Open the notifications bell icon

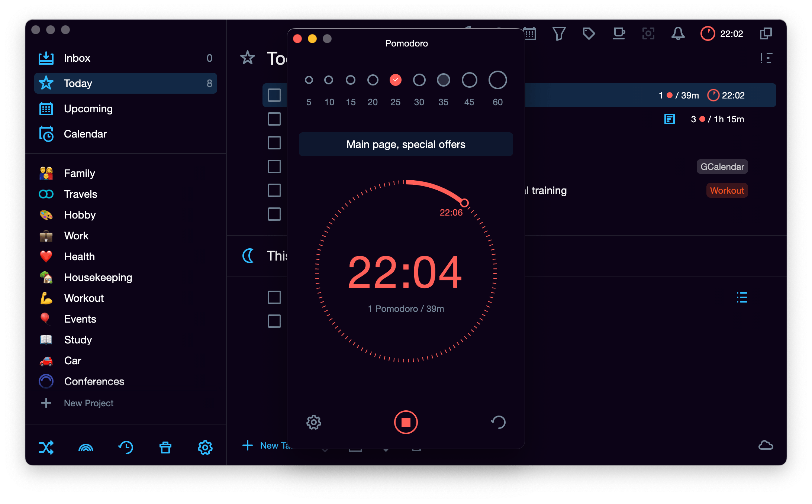(x=678, y=34)
